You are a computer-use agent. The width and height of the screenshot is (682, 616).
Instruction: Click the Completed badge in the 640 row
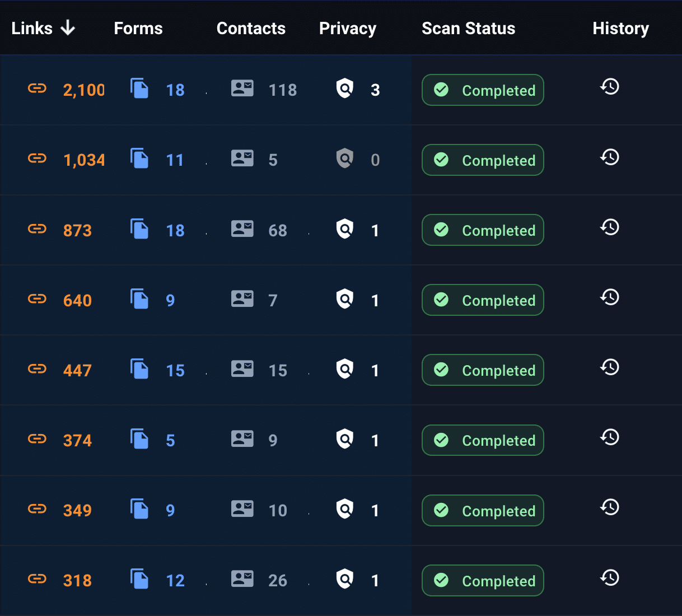point(483,300)
